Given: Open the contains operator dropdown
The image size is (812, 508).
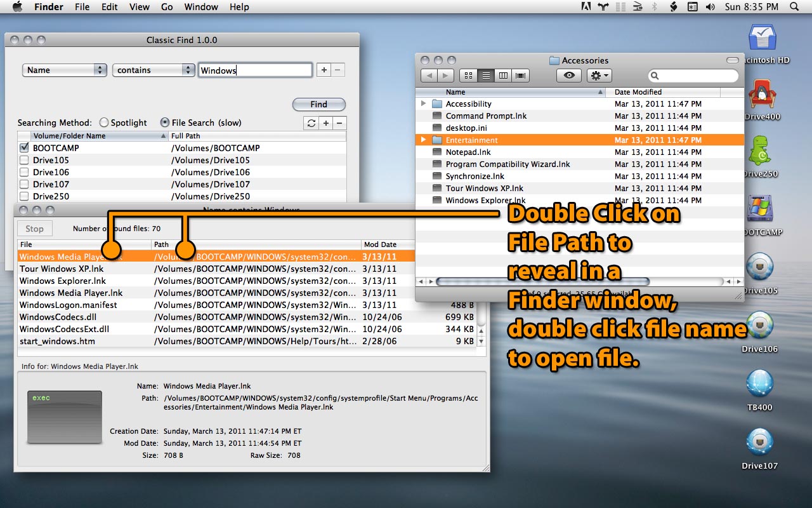Looking at the screenshot, I should point(154,70).
